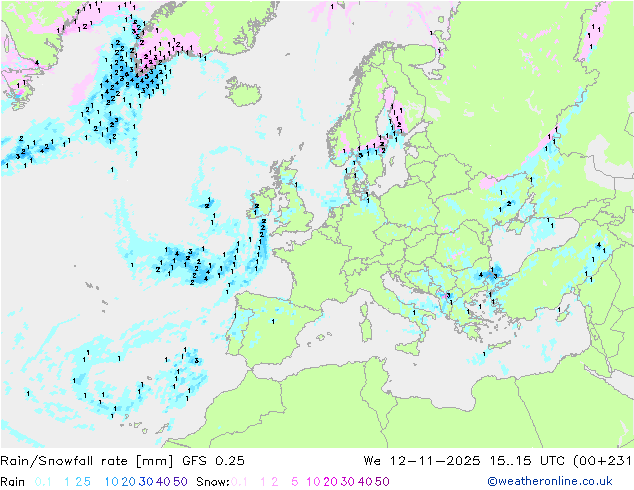Screen dimensions: 634x490
Task: Select the Snow legend value 40
Action: [365, 482]
